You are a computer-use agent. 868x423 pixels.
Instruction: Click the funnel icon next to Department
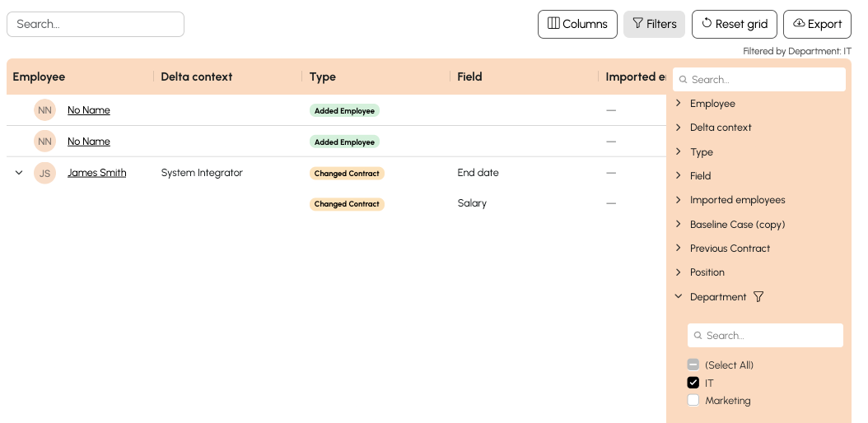tap(758, 297)
